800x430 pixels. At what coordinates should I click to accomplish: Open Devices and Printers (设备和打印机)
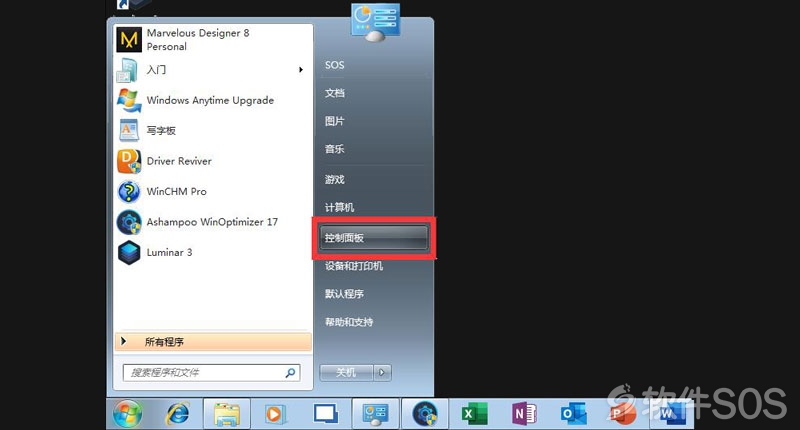tap(354, 266)
